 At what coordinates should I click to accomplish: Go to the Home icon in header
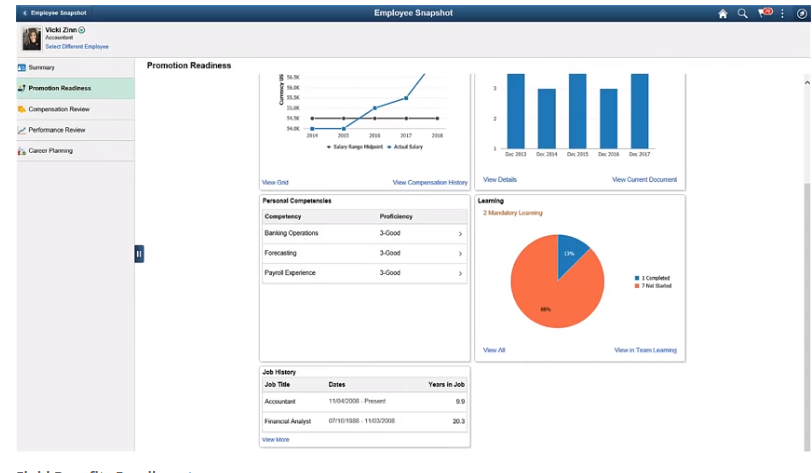723,13
